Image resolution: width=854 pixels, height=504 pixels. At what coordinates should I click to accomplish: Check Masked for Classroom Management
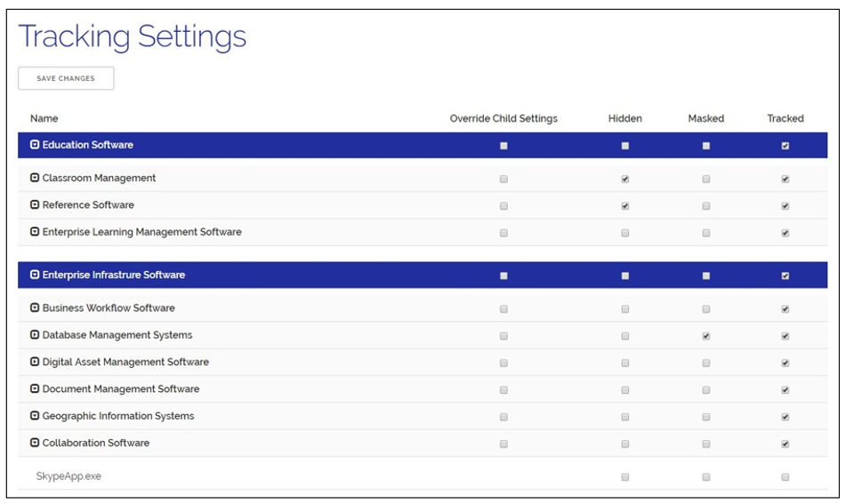[x=706, y=179]
